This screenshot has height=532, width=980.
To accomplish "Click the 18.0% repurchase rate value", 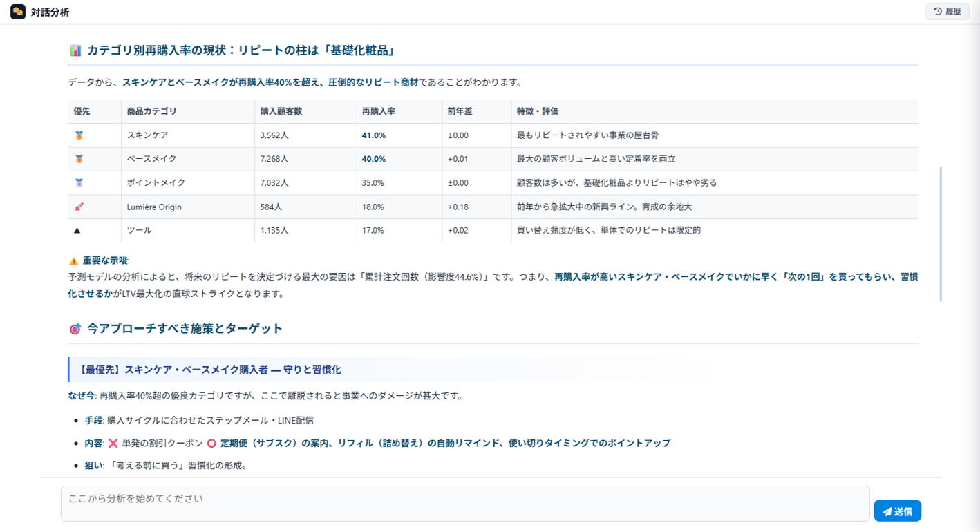I will 373,207.
